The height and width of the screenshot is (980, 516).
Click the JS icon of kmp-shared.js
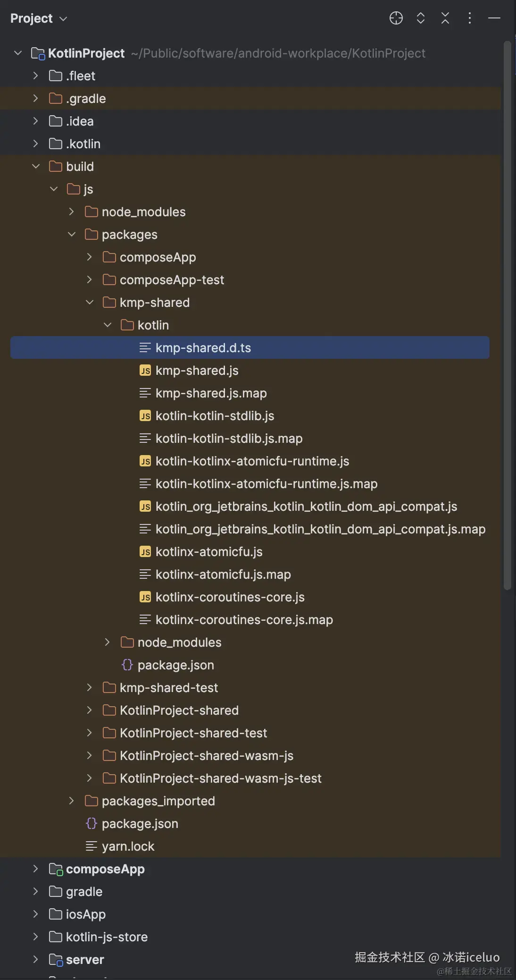(145, 371)
